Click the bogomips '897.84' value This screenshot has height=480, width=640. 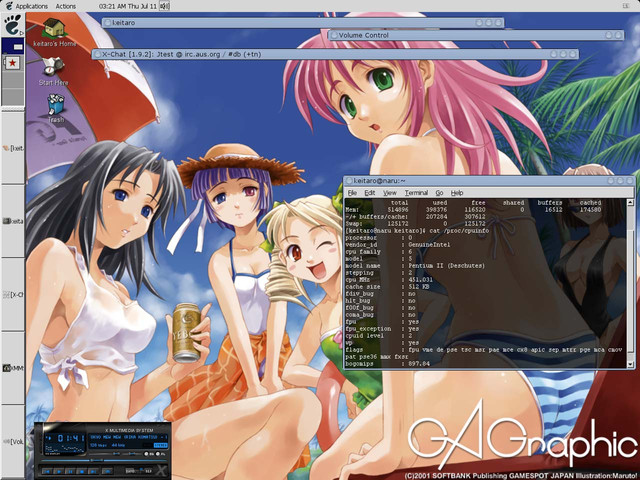[419, 363]
